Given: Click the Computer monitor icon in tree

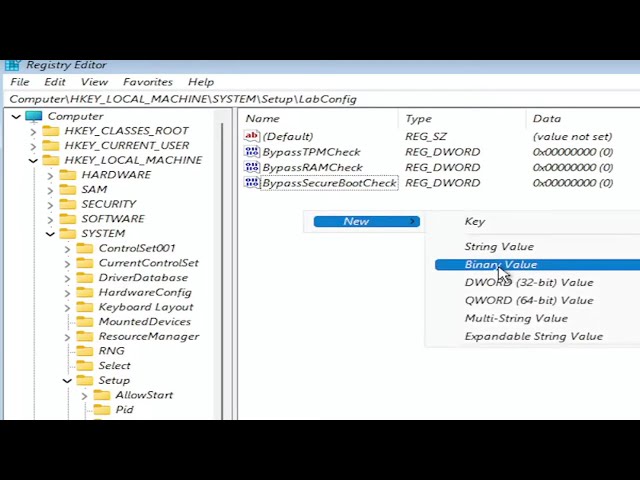Looking at the screenshot, I should 33,116.
